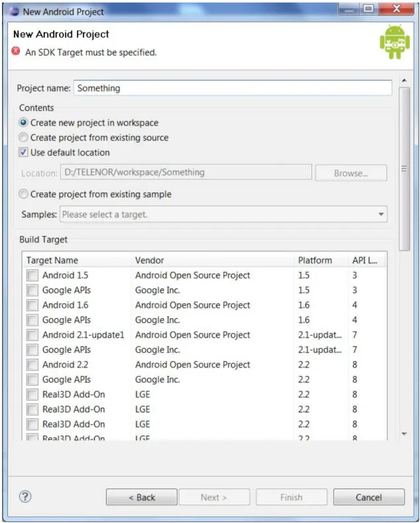Click Android Open Source Project vendor for Android 2.2
Image resolution: width=420 pixels, height=523 pixels.
pyautogui.click(x=193, y=365)
